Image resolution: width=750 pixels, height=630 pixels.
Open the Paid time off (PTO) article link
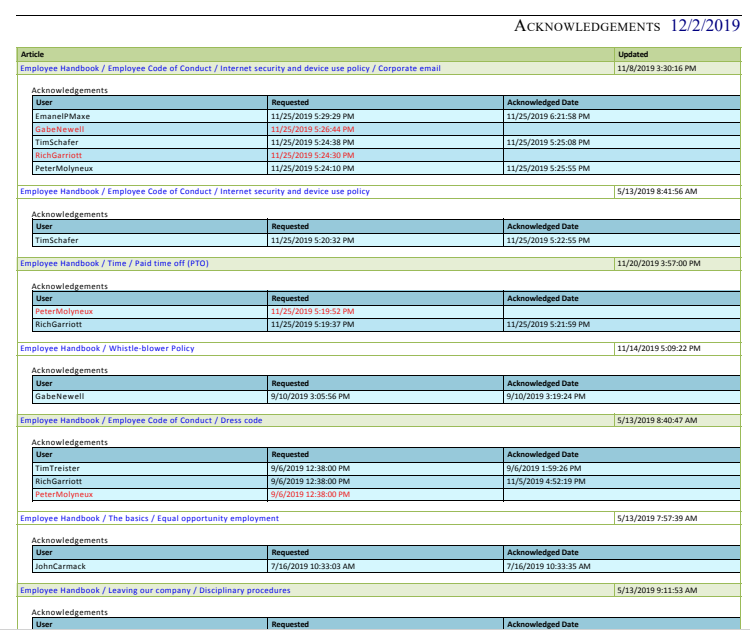pos(114,264)
